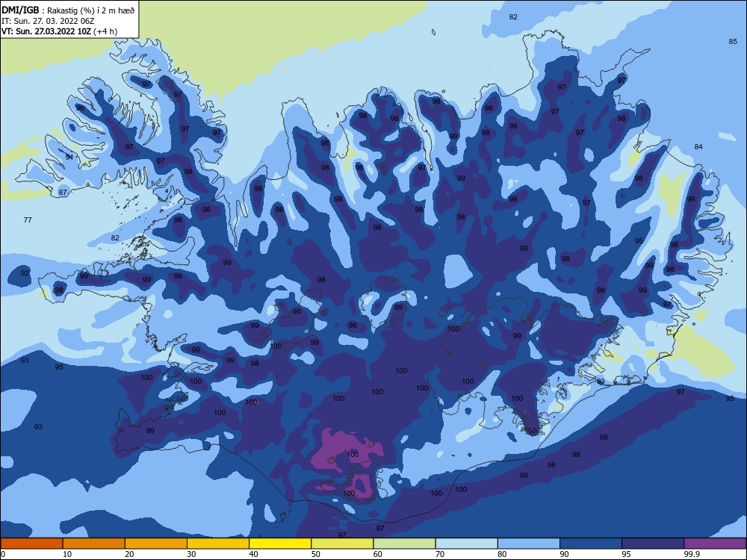This screenshot has width=747, height=560.
Task: Click the 10–20 orange legend swatch
Action: pos(94,544)
